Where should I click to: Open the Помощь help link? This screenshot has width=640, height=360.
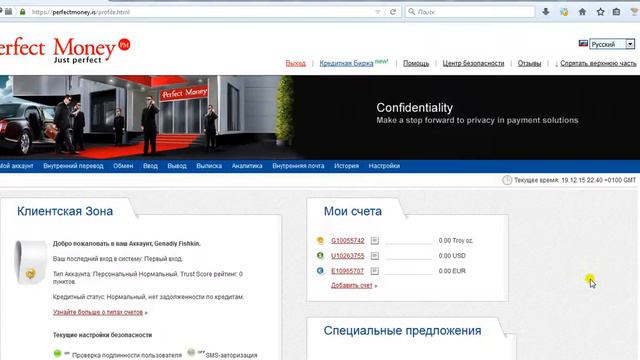(x=416, y=63)
